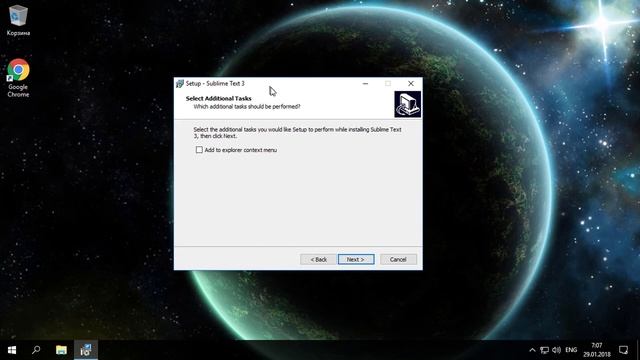The image size is (640, 360).
Task: Close the Setup window
Action: (x=411, y=83)
